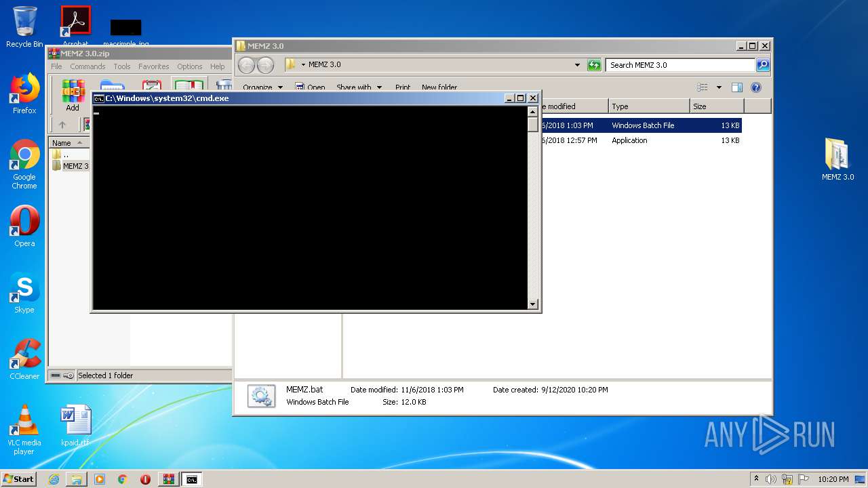Click the cmd scrollbar down arrow

coord(533,304)
